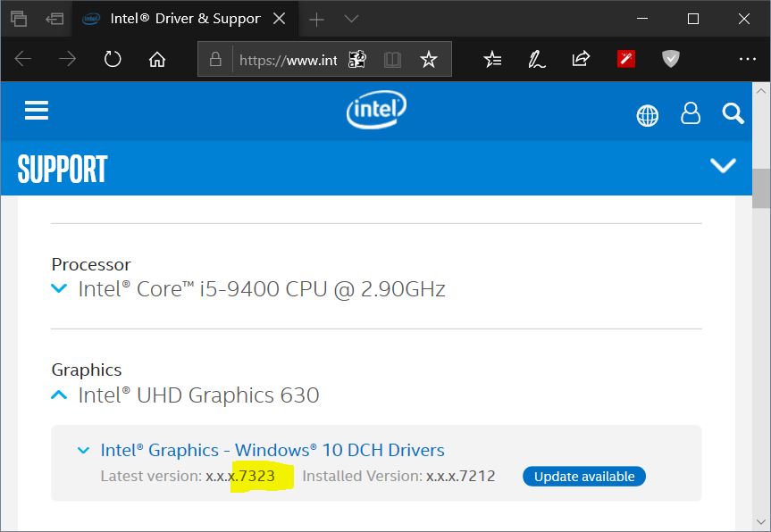The width and height of the screenshot is (771, 532).
Task: Open the tab list dropdown arrow
Action: 351,19
